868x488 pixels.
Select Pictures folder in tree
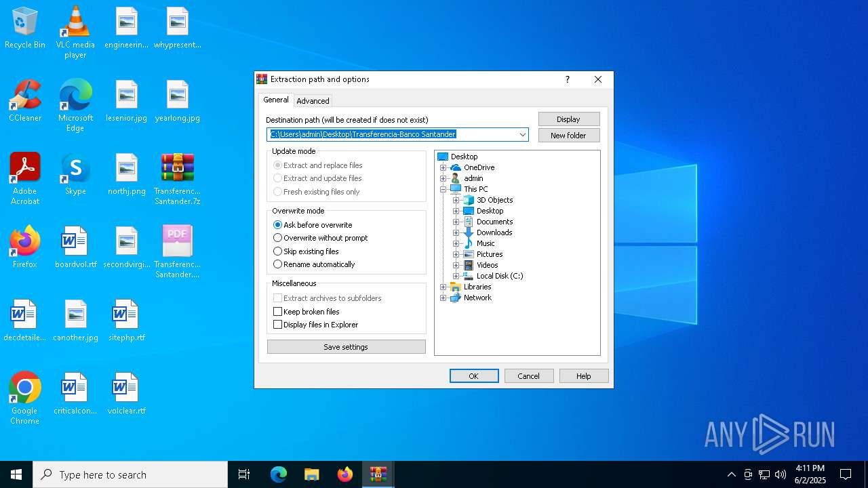pos(490,254)
